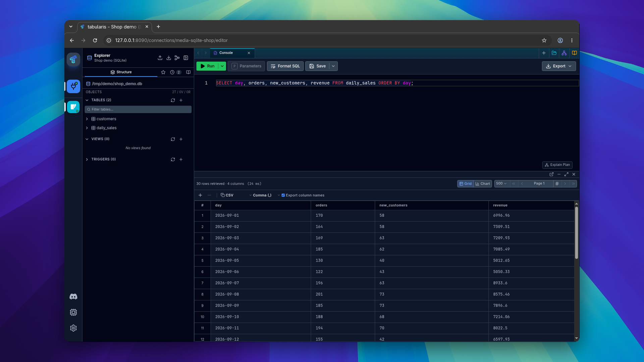Switch results to Chart view
The width and height of the screenshot is (644, 362).
click(483, 184)
